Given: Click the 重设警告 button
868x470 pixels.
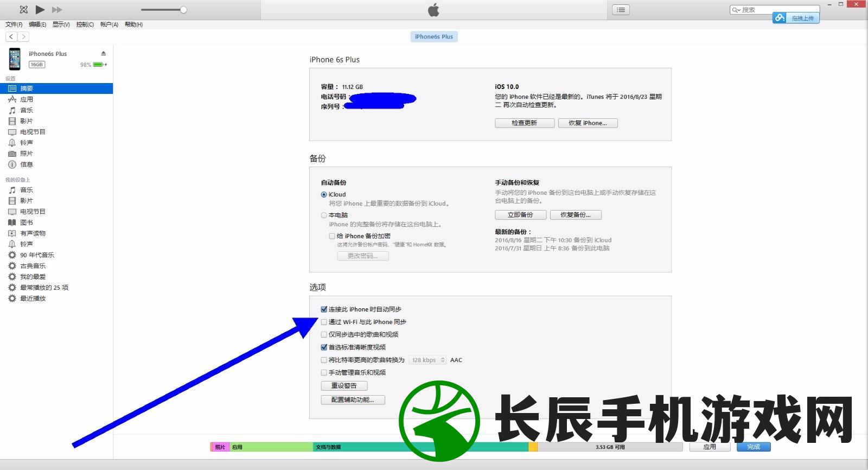Looking at the screenshot, I should pos(344,386).
